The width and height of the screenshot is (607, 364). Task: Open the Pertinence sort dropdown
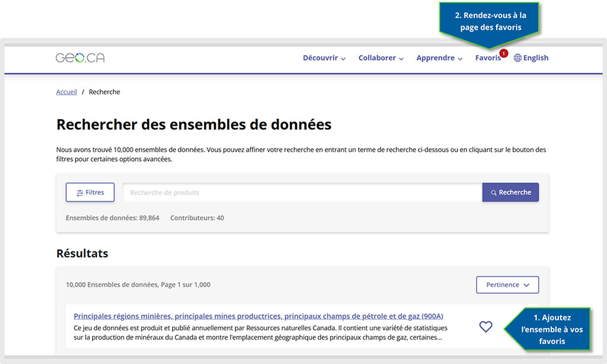pyautogui.click(x=507, y=285)
